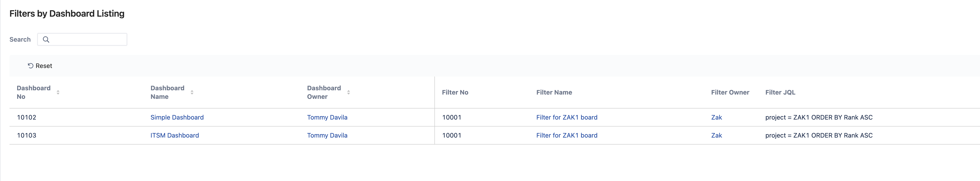
Task: Sort by Dashboard Owner arrows icon
Action: click(x=349, y=92)
